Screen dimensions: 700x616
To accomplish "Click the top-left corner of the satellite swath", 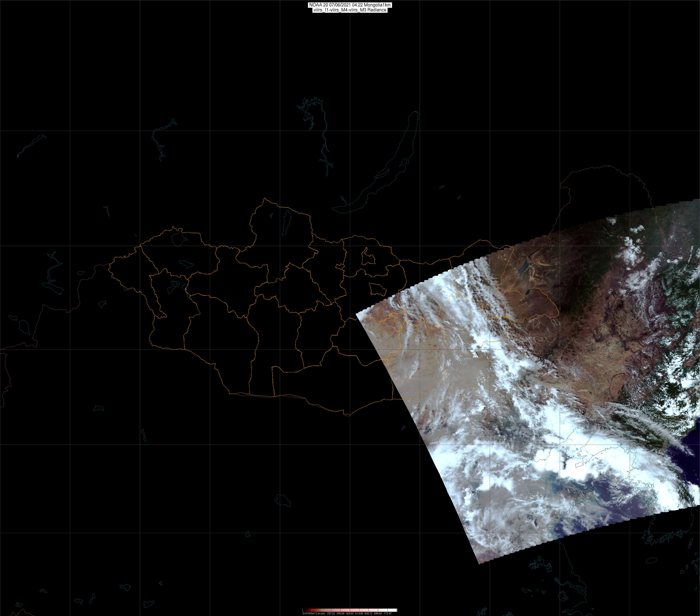I will point(357,314).
